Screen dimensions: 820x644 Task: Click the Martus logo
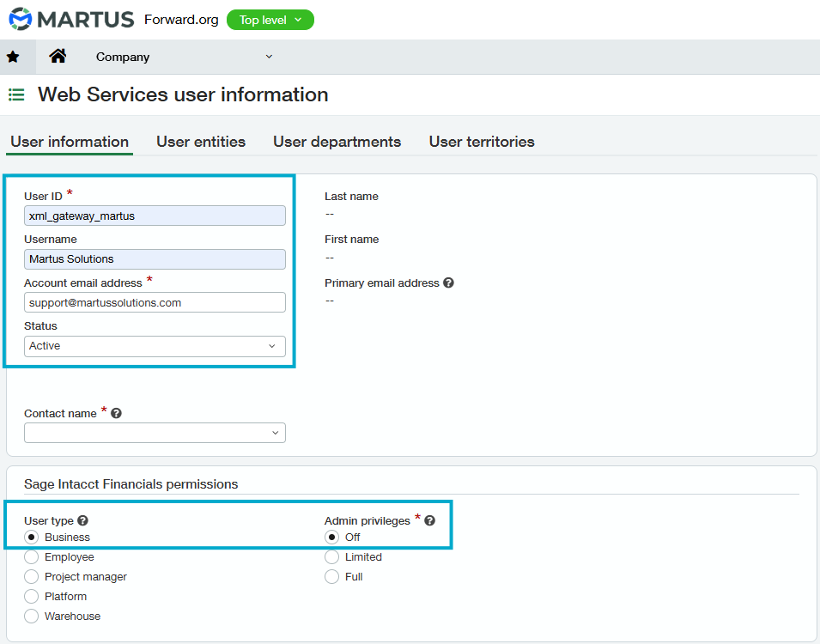(71, 20)
